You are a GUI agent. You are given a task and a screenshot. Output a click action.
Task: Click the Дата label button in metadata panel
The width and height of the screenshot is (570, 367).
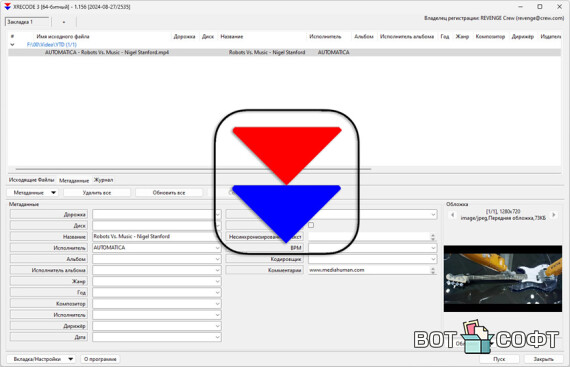[49, 337]
